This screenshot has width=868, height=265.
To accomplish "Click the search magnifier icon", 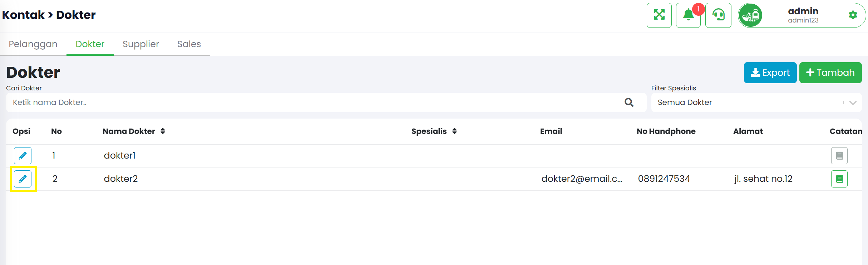I will point(629,102).
